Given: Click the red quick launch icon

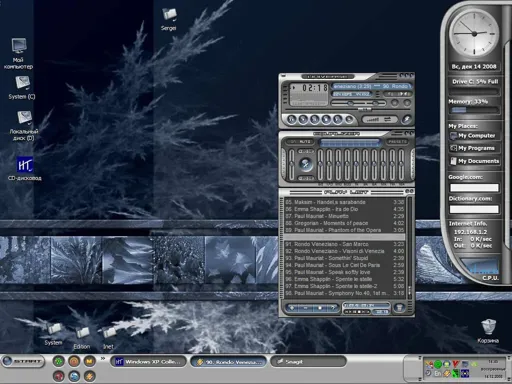Looking at the screenshot, I should tap(59, 376).
